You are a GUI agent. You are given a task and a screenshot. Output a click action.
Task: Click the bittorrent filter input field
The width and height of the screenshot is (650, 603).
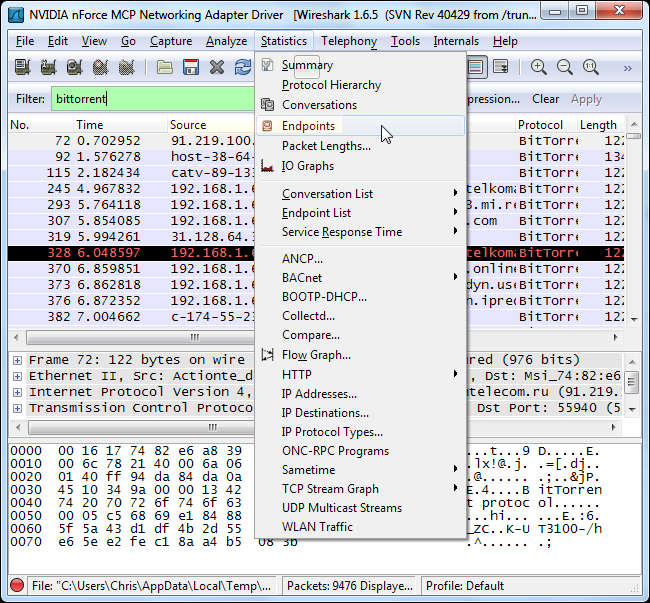click(153, 99)
